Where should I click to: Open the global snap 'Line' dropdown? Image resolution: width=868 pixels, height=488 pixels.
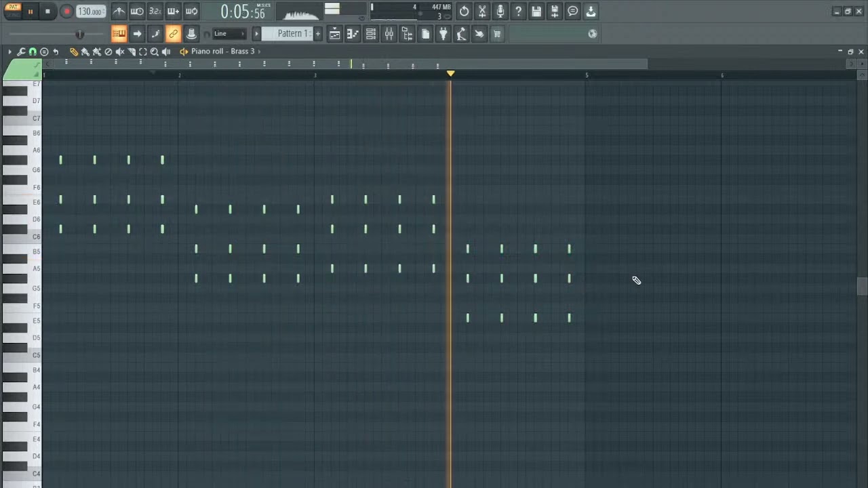[x=229, y=34]
